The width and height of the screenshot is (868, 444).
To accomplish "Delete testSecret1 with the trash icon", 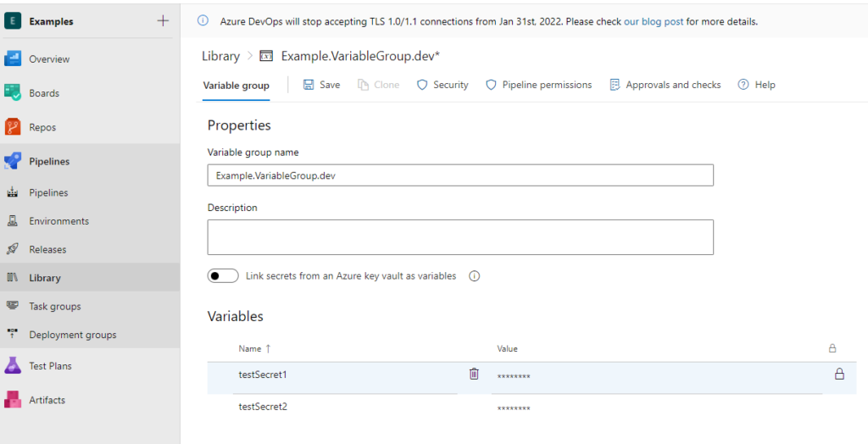I will (474, 374).
